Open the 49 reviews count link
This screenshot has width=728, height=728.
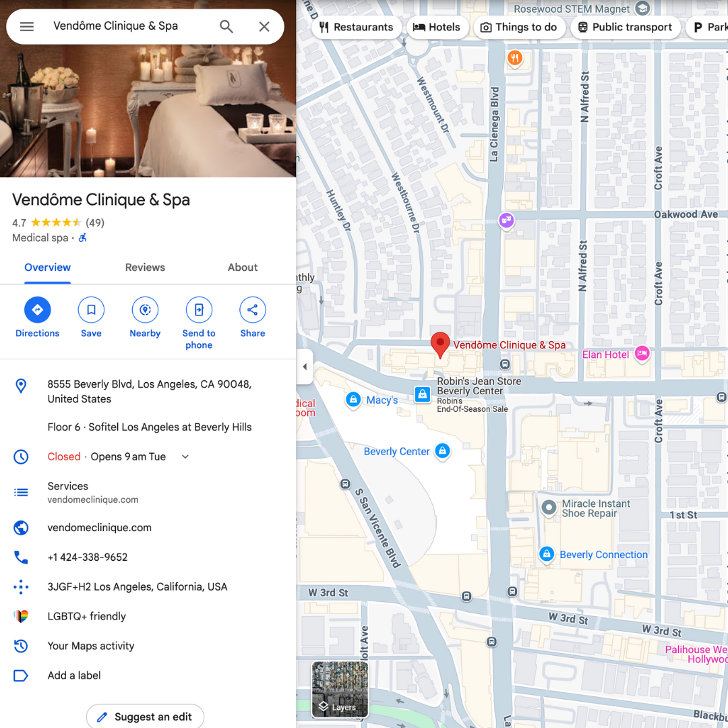click(95, 223)
